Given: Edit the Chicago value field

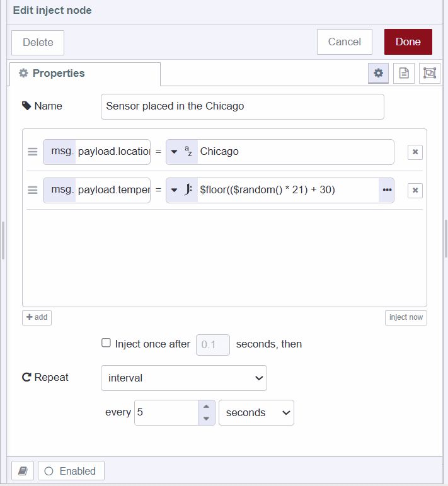Looking at the screenshot, I should click(295, 152).
